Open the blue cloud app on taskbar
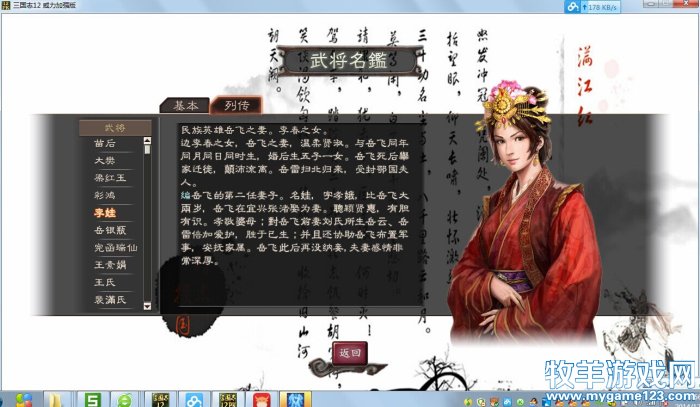This screenshot has width=700, height=407. click(x=194, y=400)
